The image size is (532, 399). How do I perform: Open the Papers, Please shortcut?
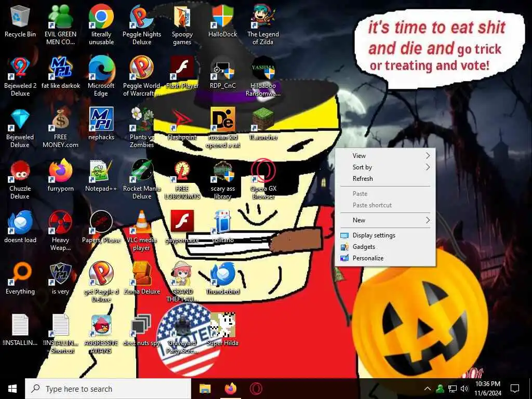pos(101,228)
